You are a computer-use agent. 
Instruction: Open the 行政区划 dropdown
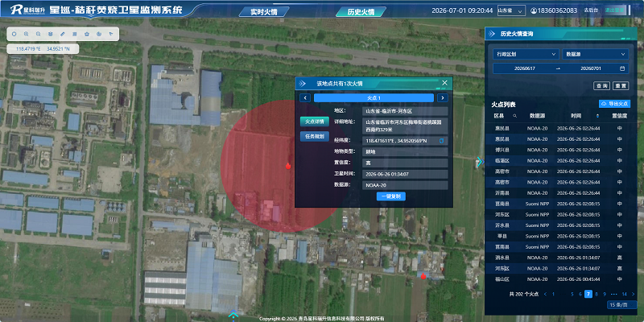pos(526,54)
